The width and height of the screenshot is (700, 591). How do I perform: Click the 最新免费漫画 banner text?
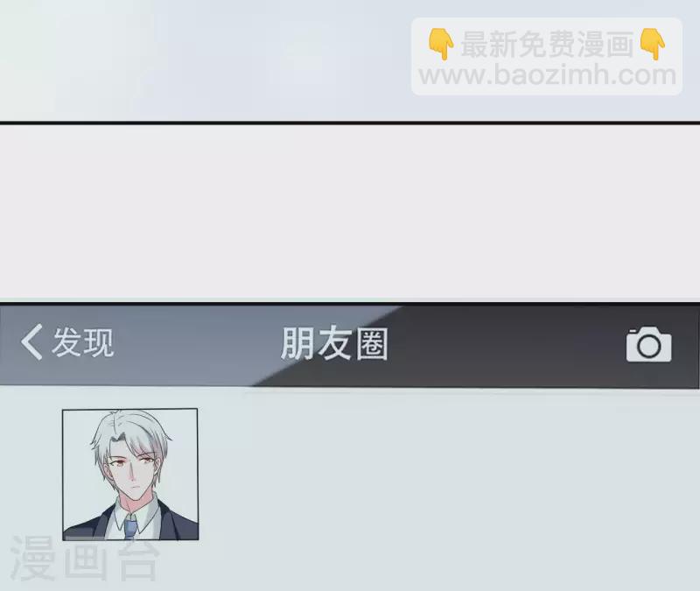point(546,45)
